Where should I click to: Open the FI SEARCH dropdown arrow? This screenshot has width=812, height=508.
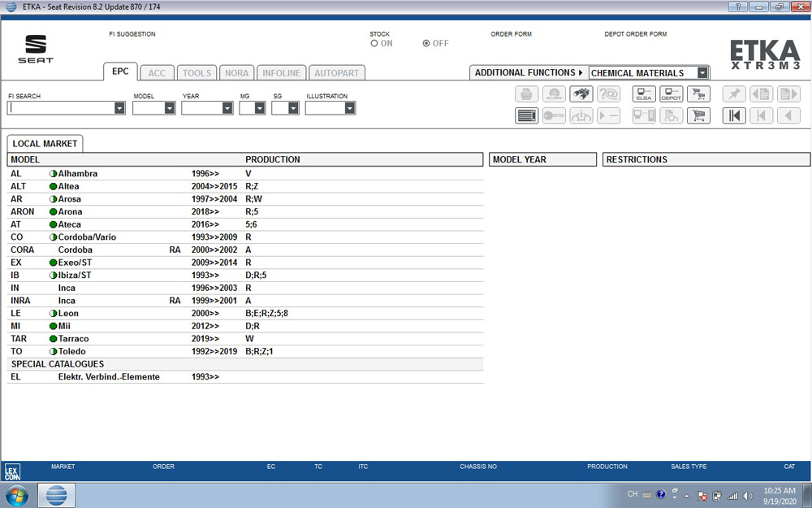[119, 108]
